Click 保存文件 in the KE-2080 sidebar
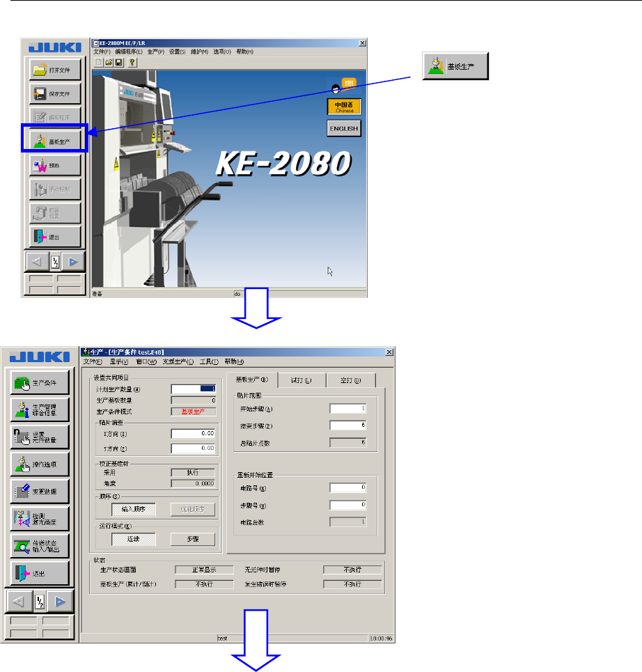This screenshot has width=642, height=672. click(x=55, y=93)
